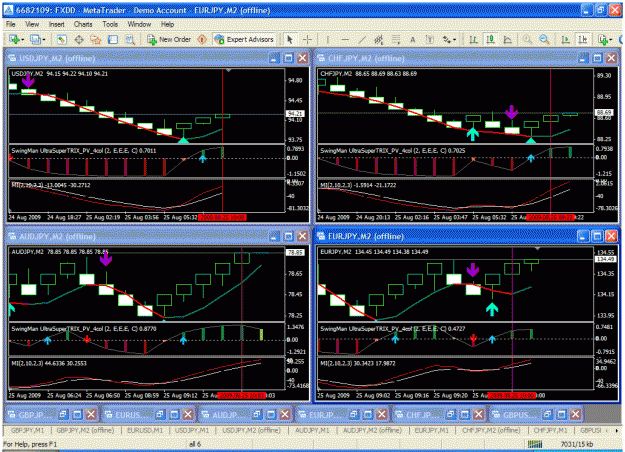
Task: Expand the Profiles dropdown arrow
Action: pyautogui.click(x=43, y=39)
